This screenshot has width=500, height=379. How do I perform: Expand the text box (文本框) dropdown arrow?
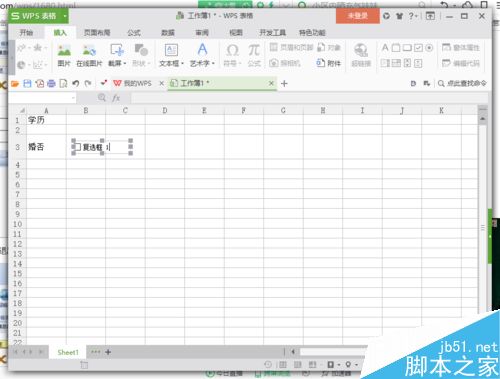coord(182,63)
